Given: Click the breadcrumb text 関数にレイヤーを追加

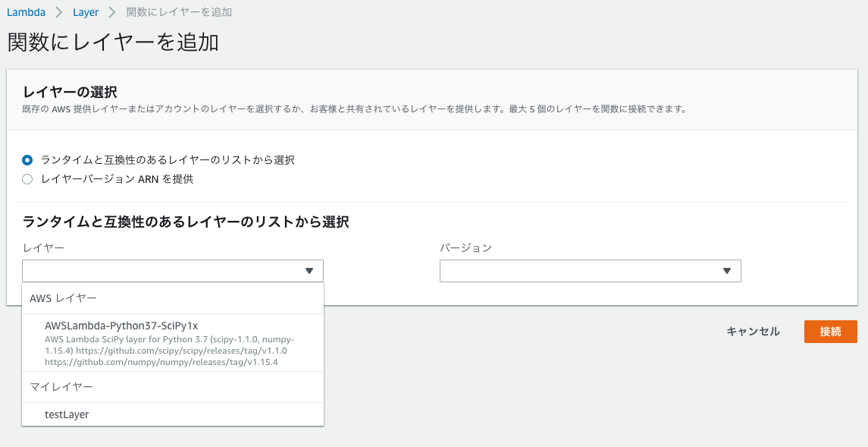Looking at the screenshot, I should coord(179,12).
